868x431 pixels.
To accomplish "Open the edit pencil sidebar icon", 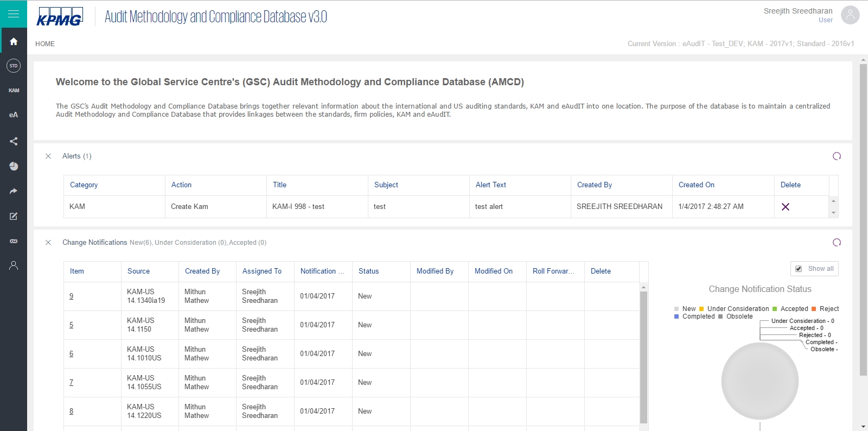I will [14, 216].
